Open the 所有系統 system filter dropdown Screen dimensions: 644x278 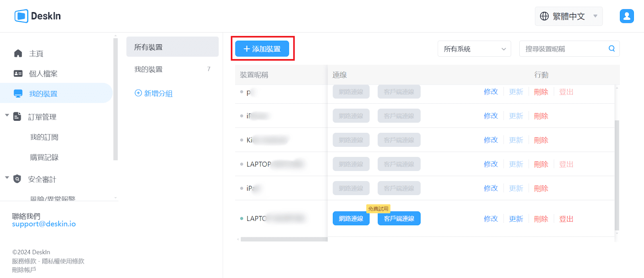pyautogui.click(x=474, y=49)
